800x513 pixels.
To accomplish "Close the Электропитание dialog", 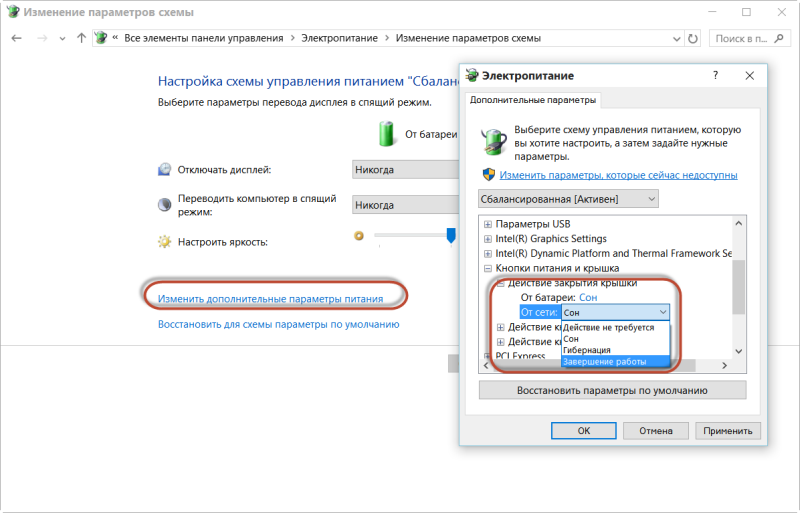I will pos(749,76).
